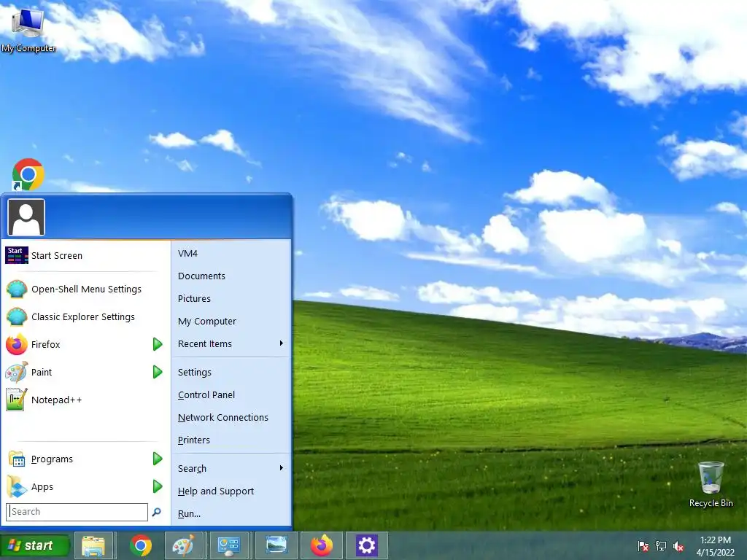747x560 pixels.
Task: Open My Computer from the start menu
Action: [x=206, y=321]
